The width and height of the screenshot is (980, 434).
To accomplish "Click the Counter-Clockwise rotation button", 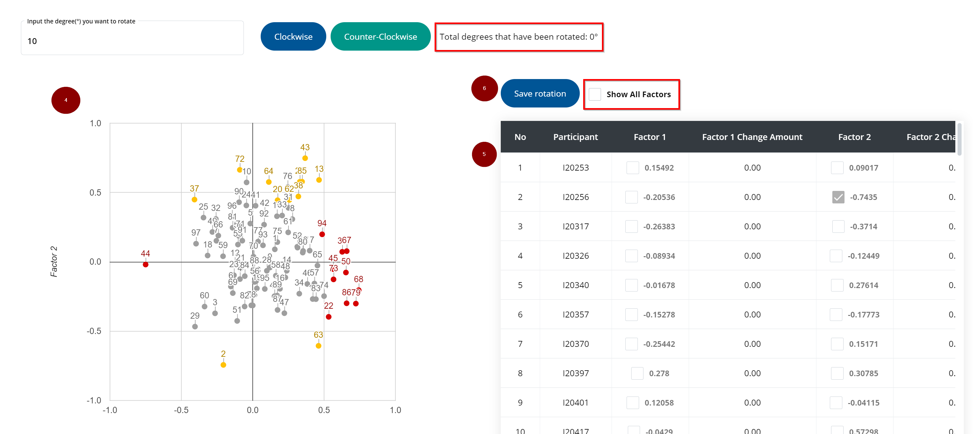I will (380, 37).
